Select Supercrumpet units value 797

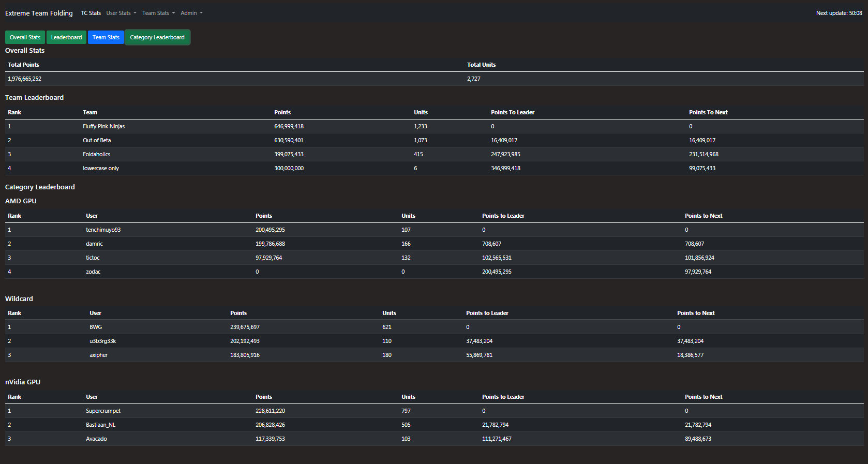click(x=406, y=411)
